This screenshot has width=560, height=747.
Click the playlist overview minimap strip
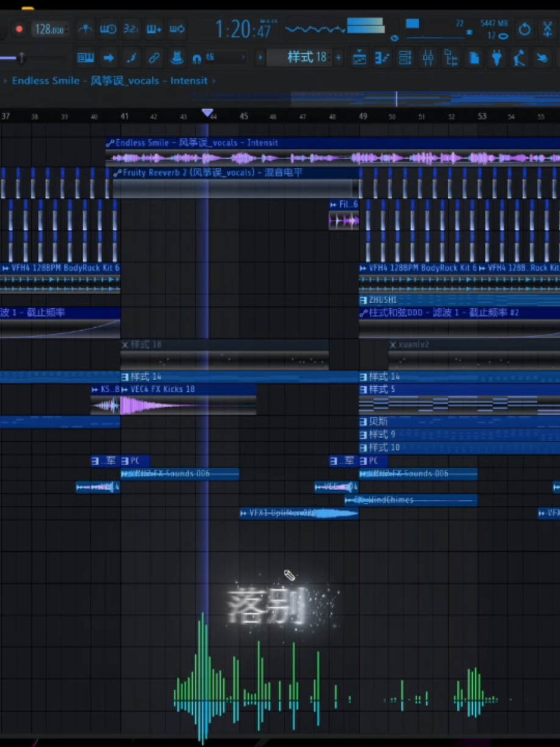376,98
